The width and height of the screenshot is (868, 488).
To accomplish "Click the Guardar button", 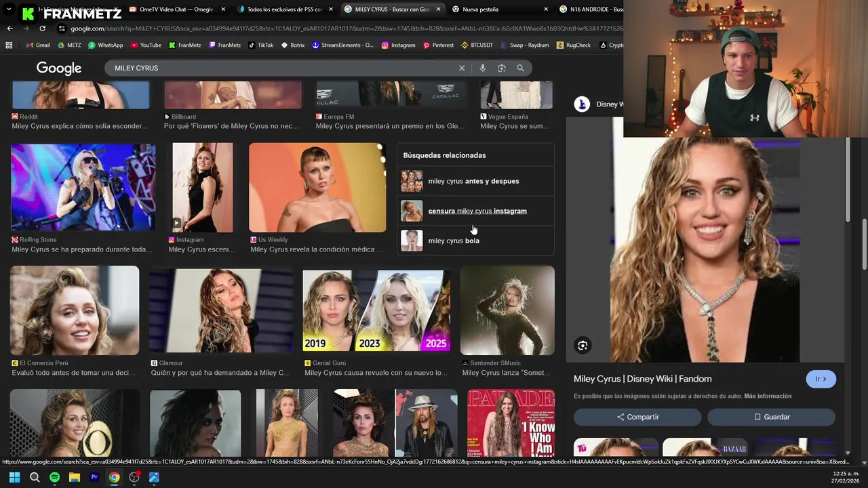I will pos(771,417).
